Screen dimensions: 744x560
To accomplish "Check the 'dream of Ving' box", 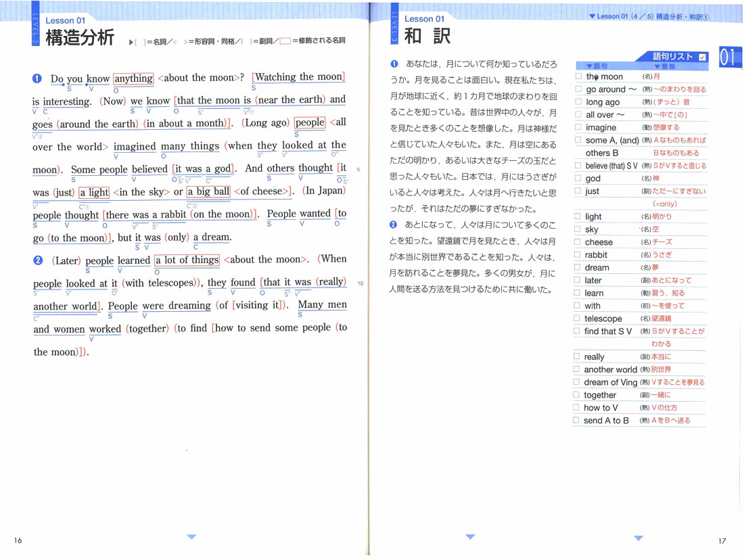I will click(x=576, y=381).
